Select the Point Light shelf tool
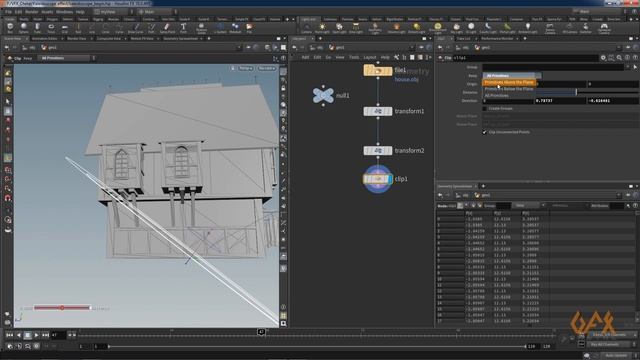 click(x=322, y=28)
